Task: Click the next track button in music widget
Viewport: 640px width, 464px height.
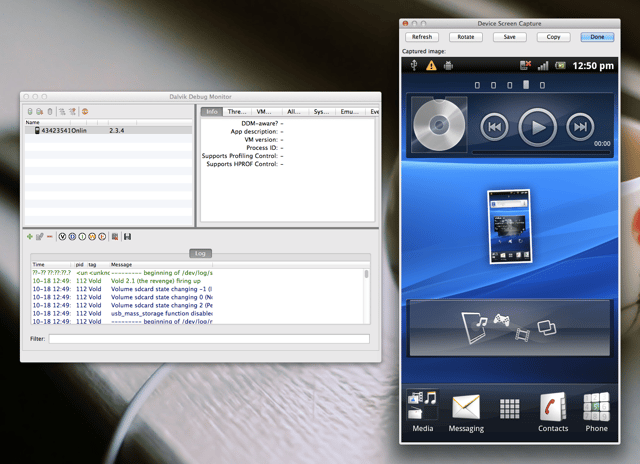Action: pos(580,127)
